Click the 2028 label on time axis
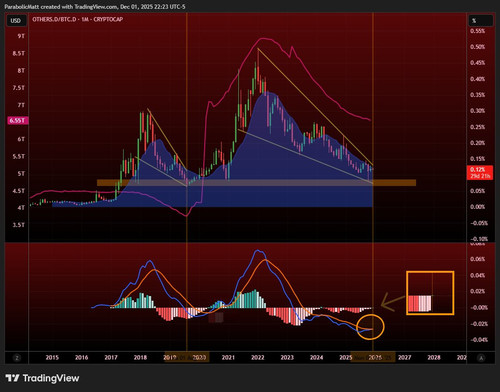The height and width of the screenshot is (392, 500). tap(434, 358)
